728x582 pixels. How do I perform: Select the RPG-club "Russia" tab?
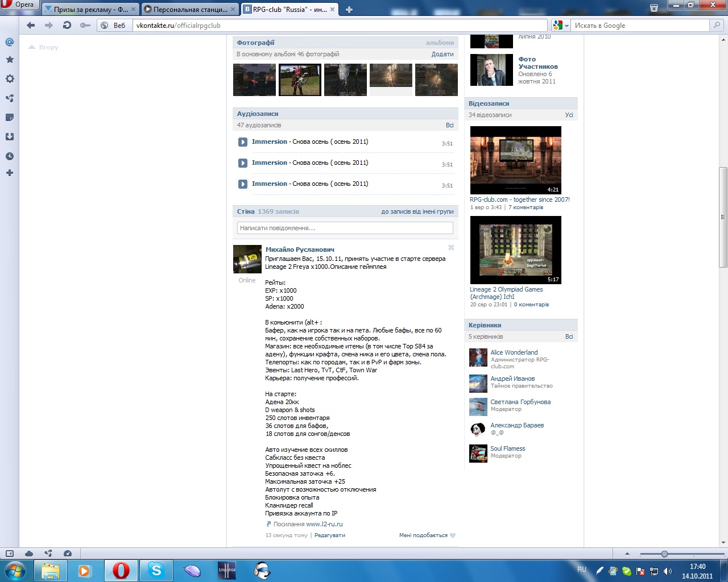[289, 9]
